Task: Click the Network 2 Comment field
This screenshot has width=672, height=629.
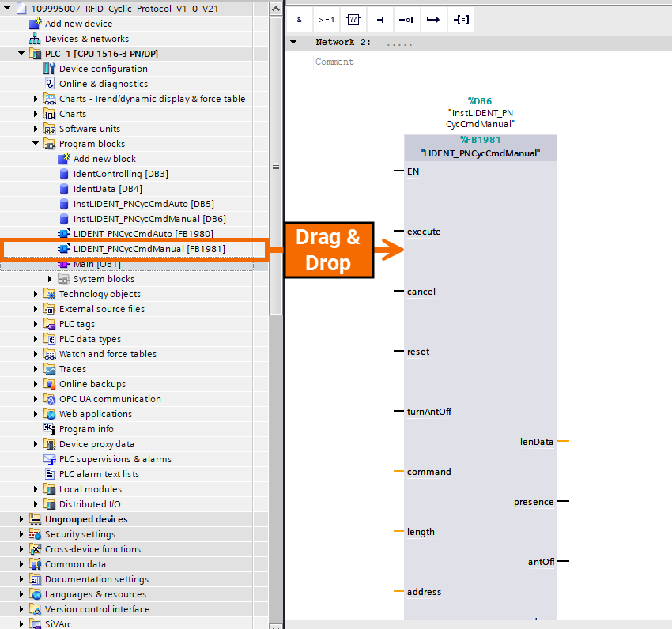Action: coord(493,62)
